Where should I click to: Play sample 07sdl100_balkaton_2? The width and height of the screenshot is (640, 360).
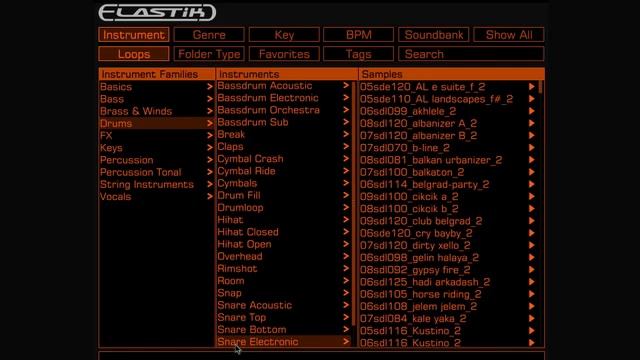[531, 172]
